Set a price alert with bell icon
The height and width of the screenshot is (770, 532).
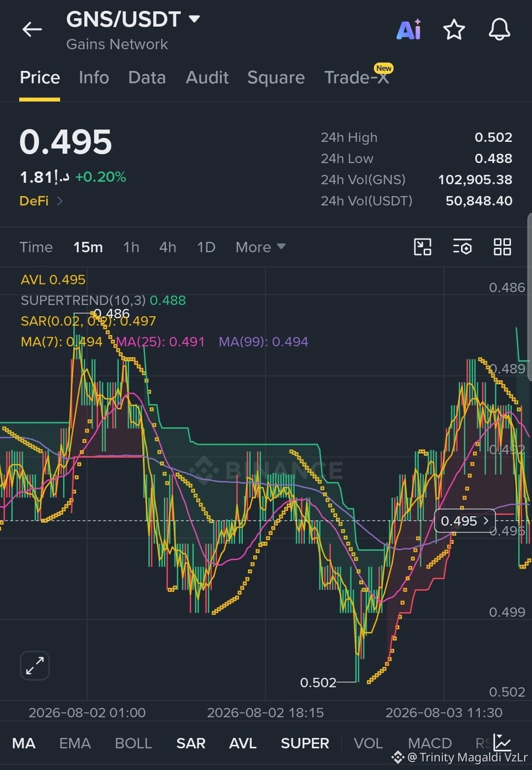coord(499,30)
